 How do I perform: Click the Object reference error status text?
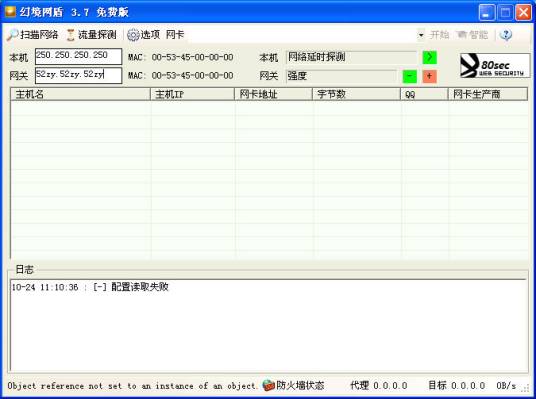coord(132,386)
